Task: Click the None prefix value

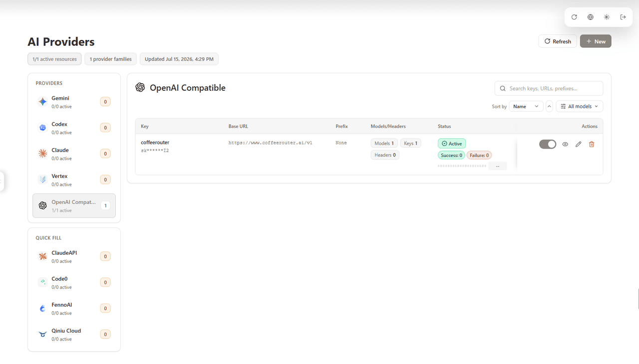Action: [341, 143]
